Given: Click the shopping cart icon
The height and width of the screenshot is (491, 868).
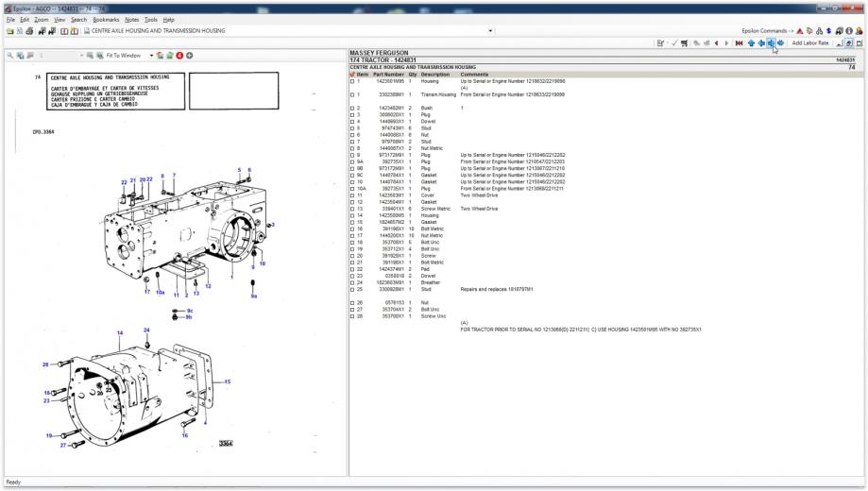Looking at the screenshot, I should (x=684, y=43).
